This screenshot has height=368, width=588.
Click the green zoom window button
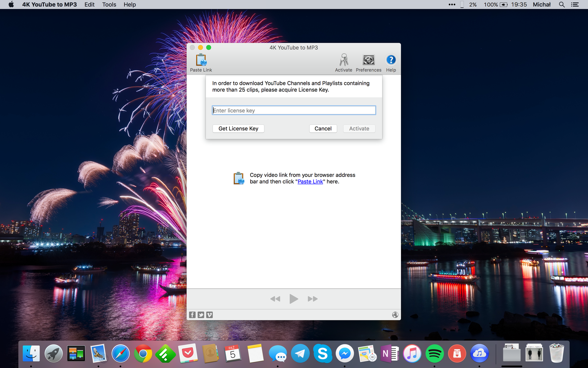(209, 48)
